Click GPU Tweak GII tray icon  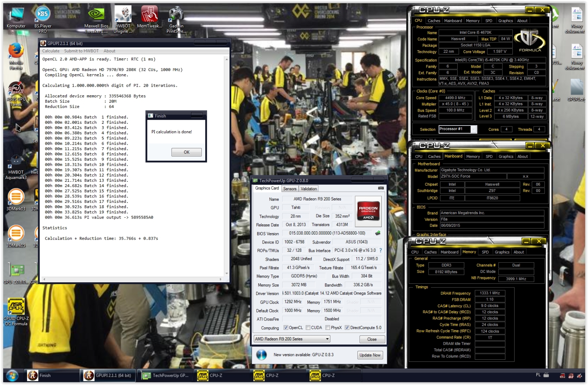[571, 375]
